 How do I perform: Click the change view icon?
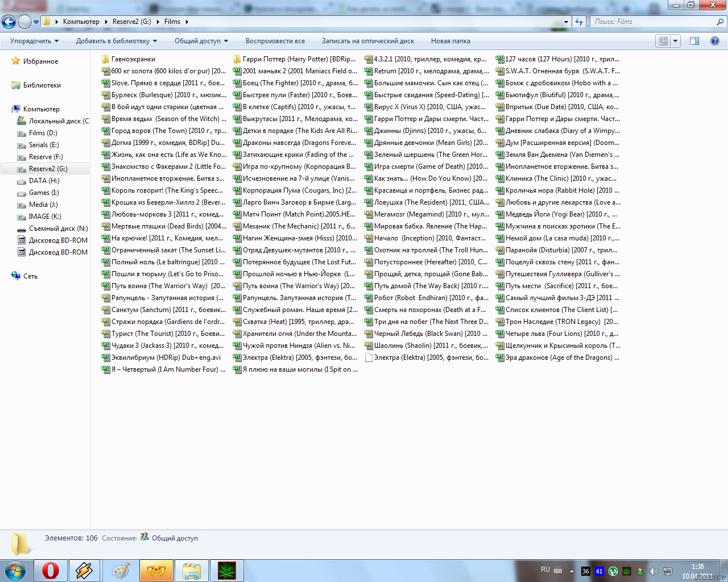tap(663, 41)
